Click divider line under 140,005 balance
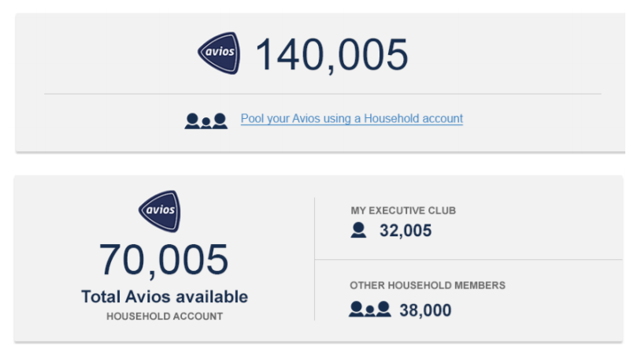 tap(323, 94)
